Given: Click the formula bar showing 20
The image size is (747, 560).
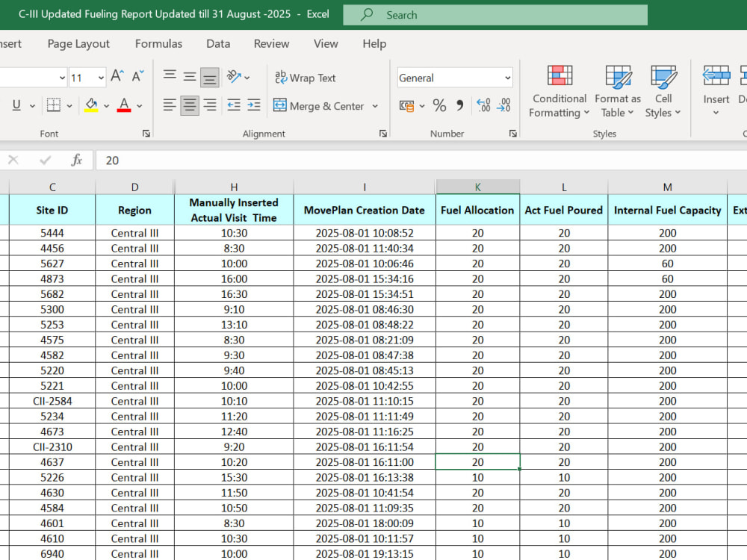Looking at the screenshot, I should (421, 161).
